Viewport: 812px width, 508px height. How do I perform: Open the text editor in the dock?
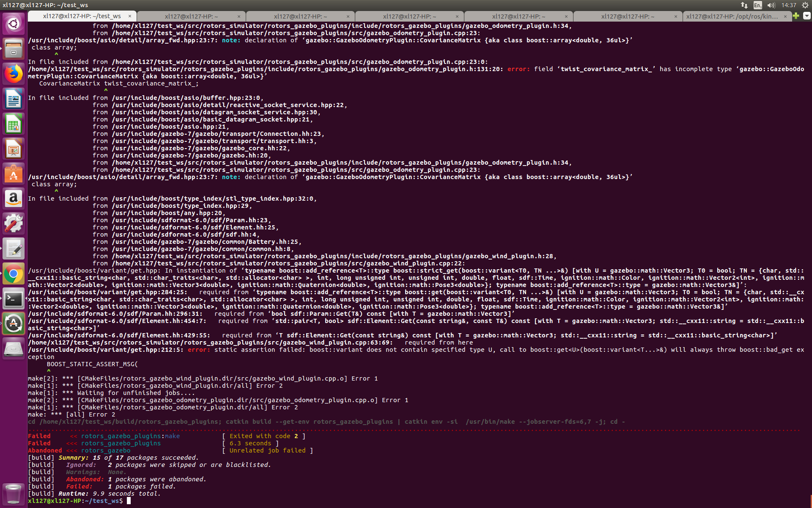coord(14,248)
